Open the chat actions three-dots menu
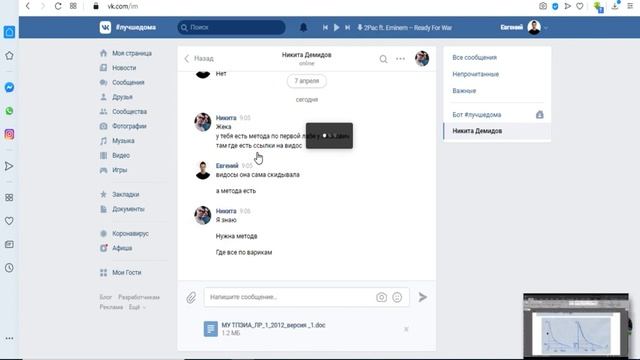The image size is (640, 360). coord(400,59)
